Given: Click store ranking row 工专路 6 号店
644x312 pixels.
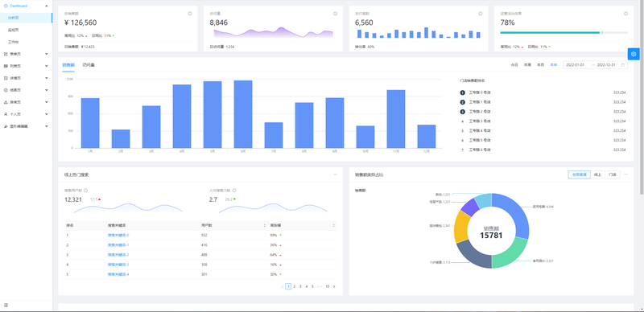Looking at the screenshot, I should (x=543, y=150).
